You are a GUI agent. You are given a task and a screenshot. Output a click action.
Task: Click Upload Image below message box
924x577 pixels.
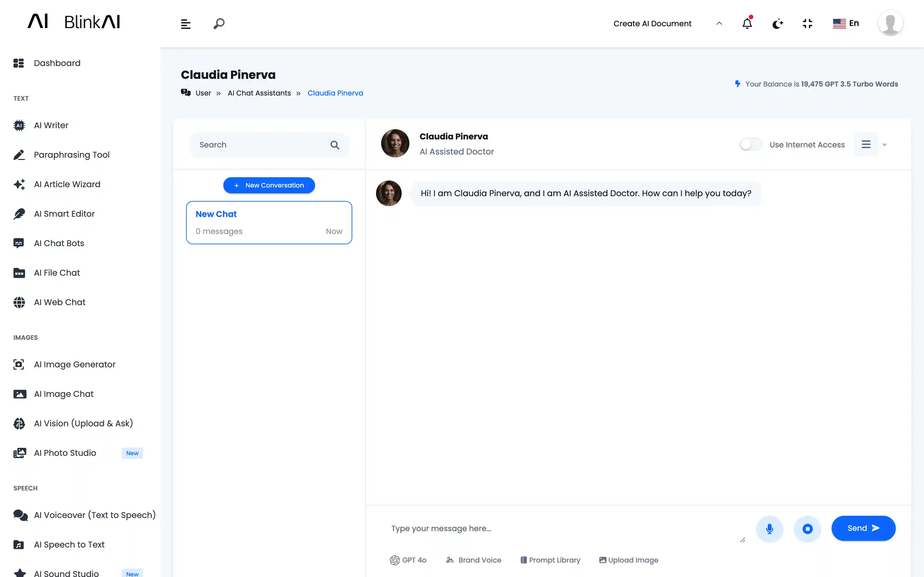point(629,560)
